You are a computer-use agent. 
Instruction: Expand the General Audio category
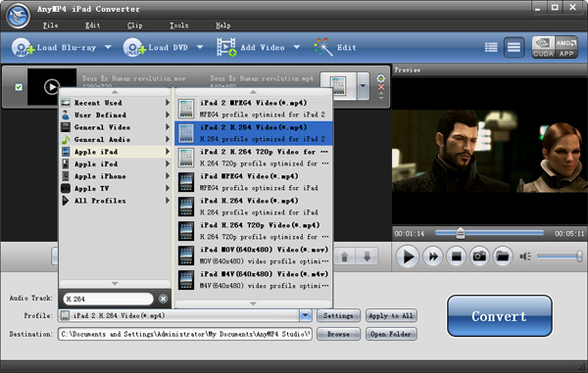click(115, 139)
